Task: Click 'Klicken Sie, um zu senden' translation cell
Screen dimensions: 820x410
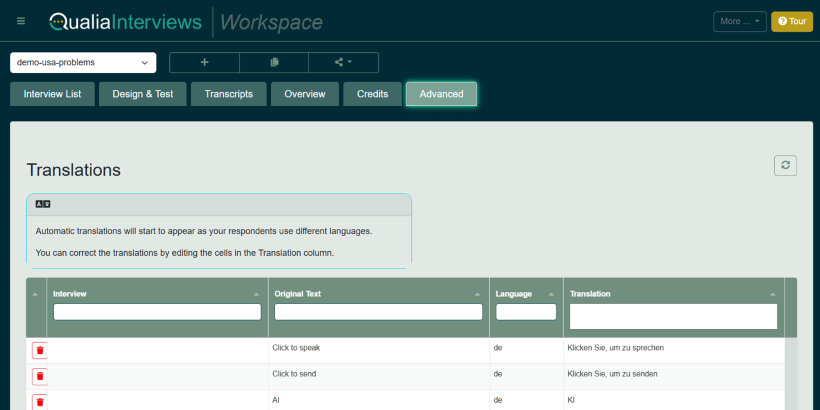Action: 674,377
